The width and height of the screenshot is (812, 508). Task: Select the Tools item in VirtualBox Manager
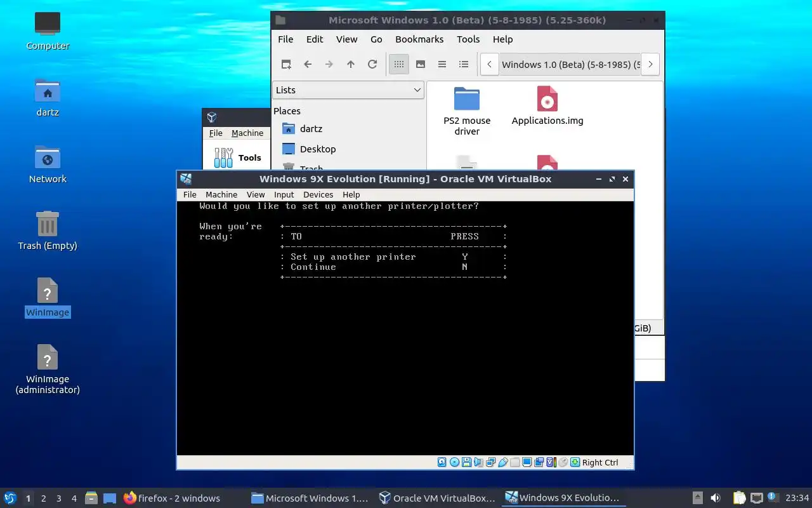coord(238,157)
